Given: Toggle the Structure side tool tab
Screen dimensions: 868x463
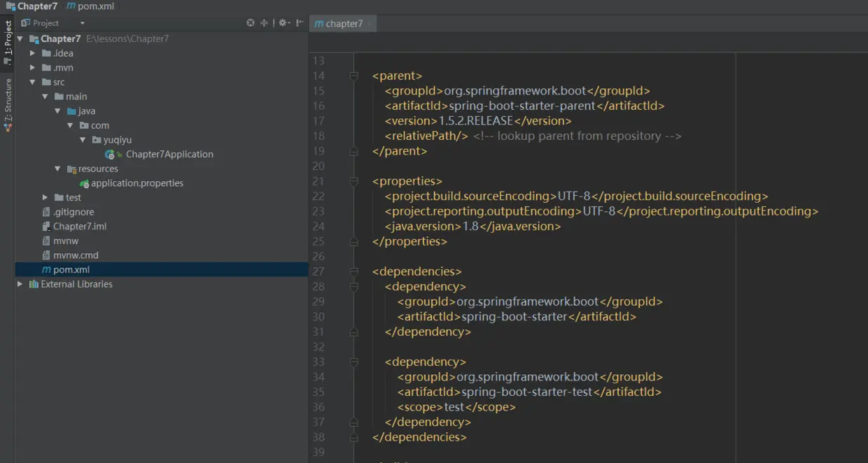Looking at the screenshot, I should point(8,103).
